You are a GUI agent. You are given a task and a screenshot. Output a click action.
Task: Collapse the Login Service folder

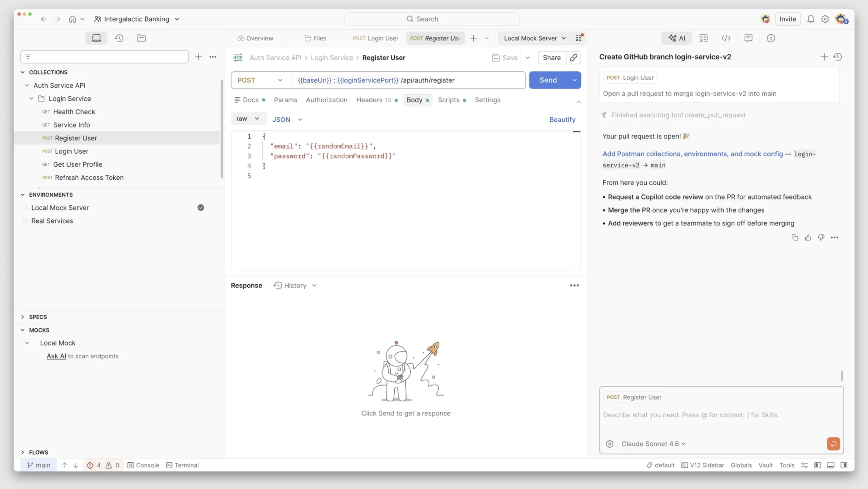tap(31, 99)
